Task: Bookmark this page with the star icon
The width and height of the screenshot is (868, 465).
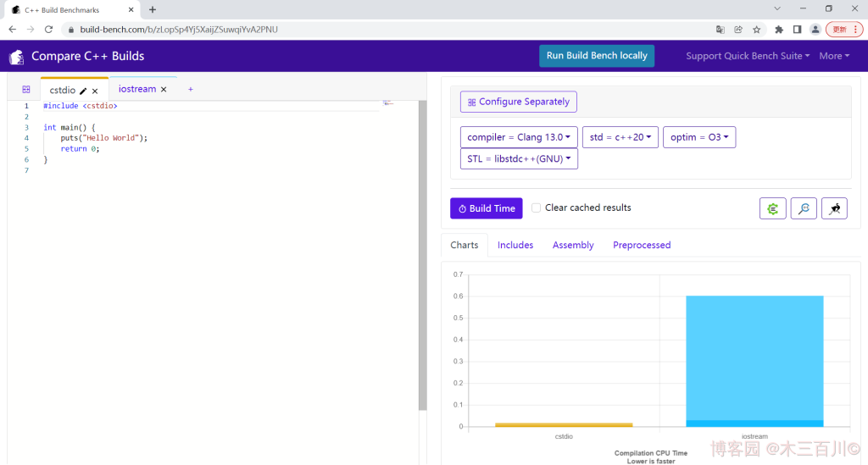Action: point(757,29)
